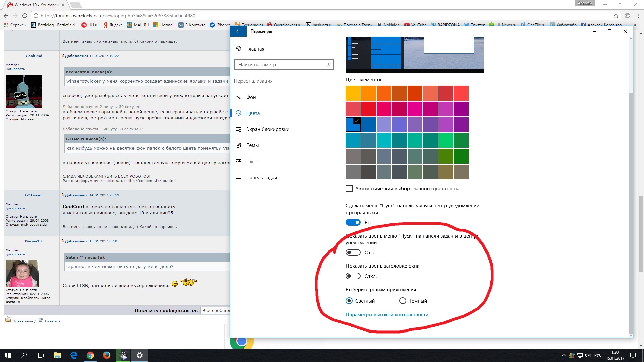Expand the bookmarks bar overflow chevron
Screen dimensions: 644x362
[635, 25]
